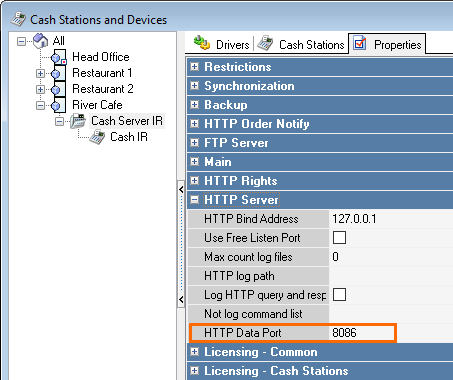Click the Restaurant 2 node icon
Viewport: 453px width, 380px height.
click(x=59, y=89)
